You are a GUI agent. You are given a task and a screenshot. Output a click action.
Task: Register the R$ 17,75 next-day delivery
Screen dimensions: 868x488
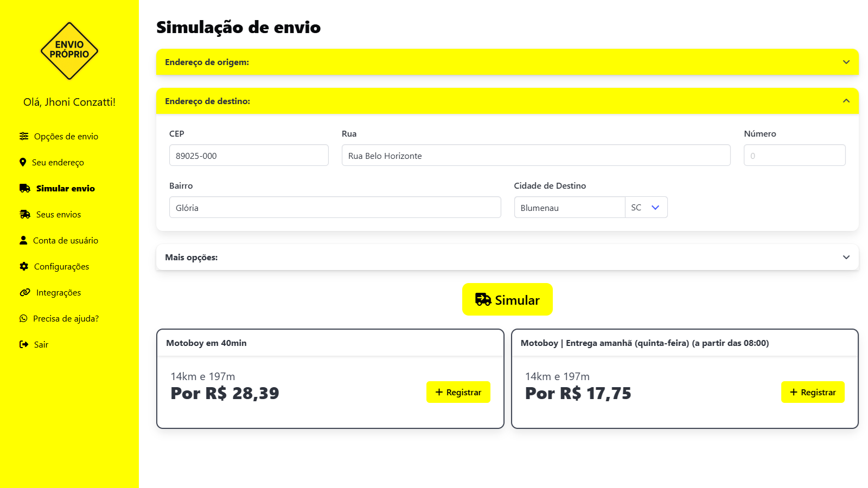click(x=813, y=392)
